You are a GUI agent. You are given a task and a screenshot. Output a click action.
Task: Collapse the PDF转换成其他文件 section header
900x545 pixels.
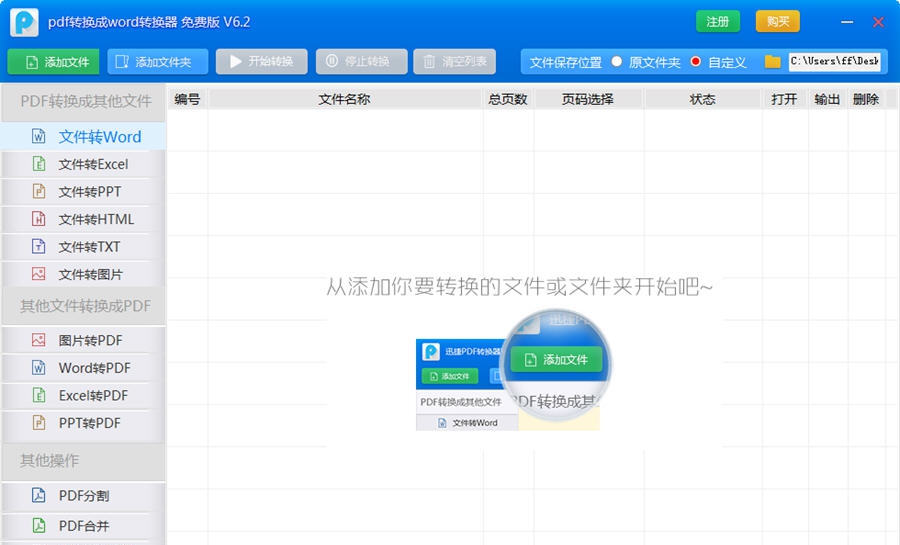coord(84,102)
